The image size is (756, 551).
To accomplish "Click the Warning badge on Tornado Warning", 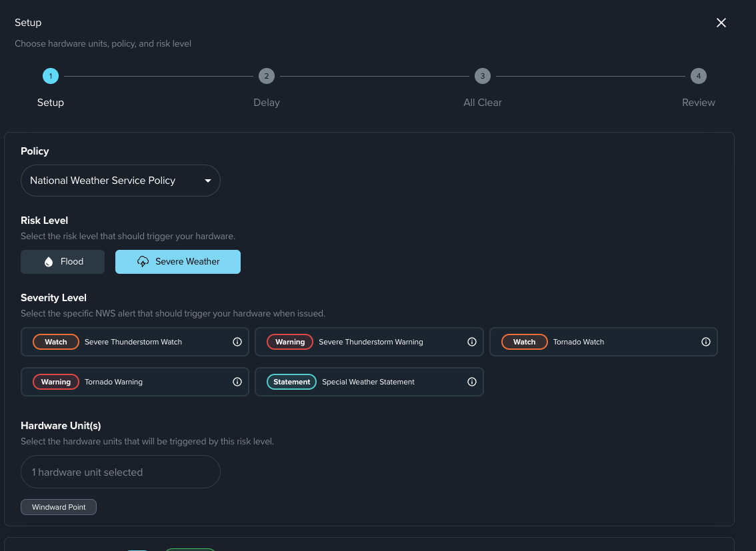I will click(x=56, y=382).
